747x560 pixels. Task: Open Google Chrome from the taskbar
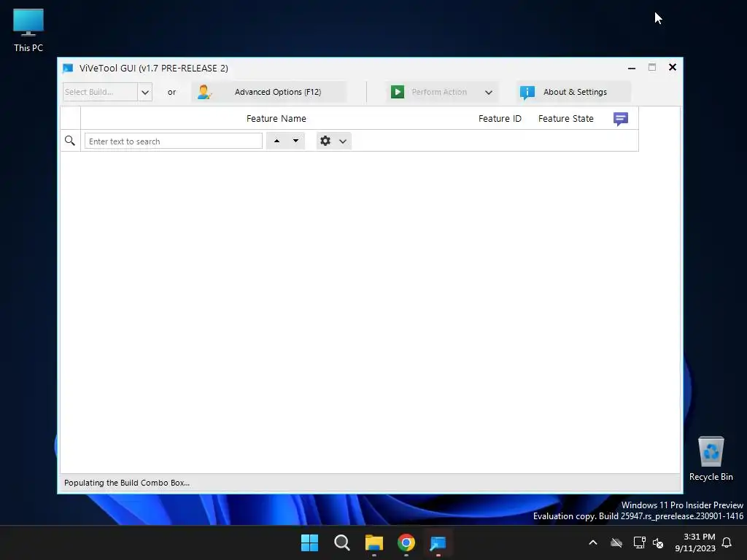406,542
